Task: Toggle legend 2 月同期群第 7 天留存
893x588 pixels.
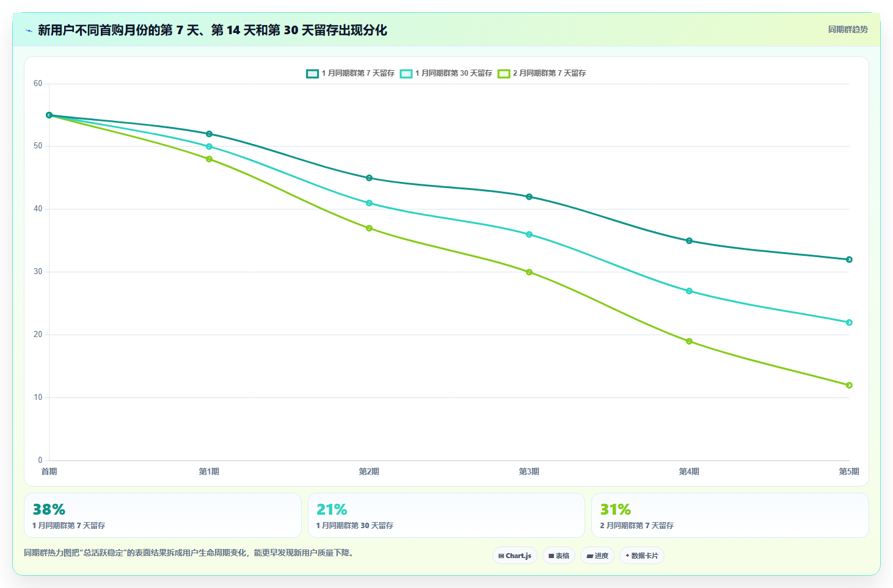Action: pyautogui.click(x=542, y=73)
